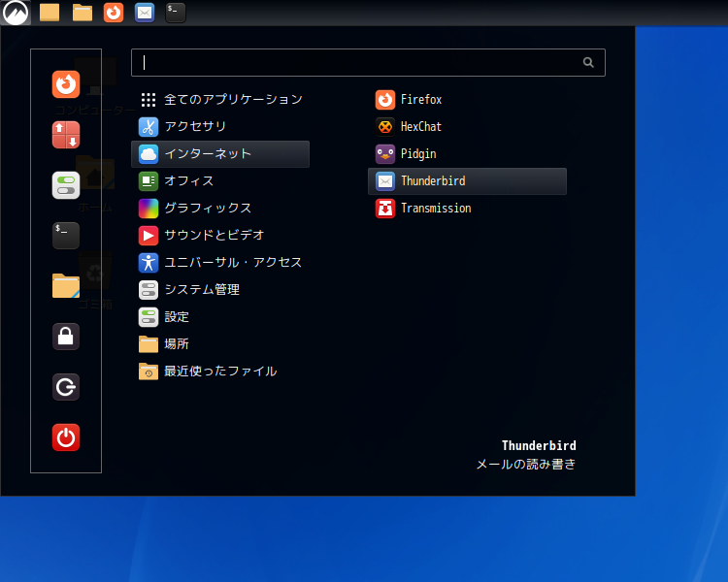Click the menu button on the panel
Viewport: 728px width, 582px height.
pos(16,13)
